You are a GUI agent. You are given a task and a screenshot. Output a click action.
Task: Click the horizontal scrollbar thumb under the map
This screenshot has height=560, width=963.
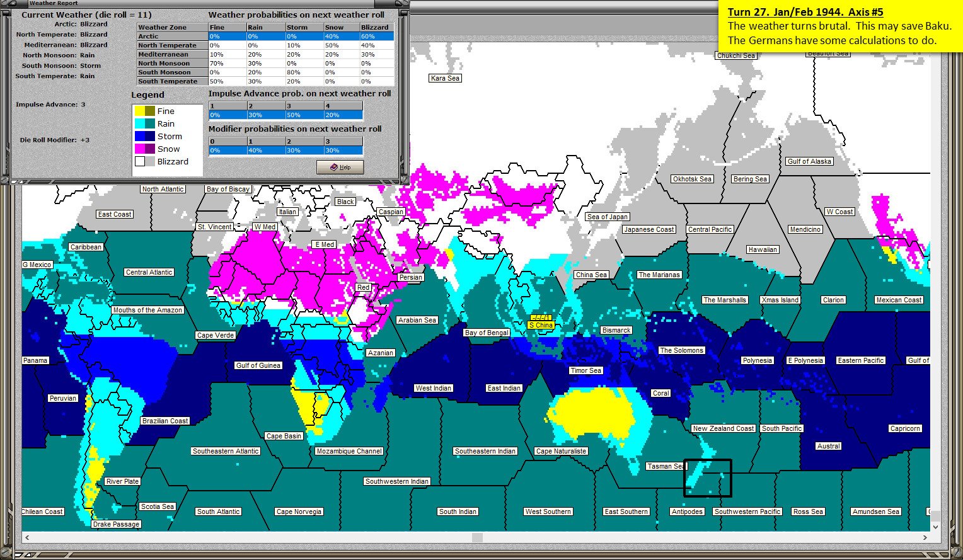pyautogui.click(x=478, y=537)
